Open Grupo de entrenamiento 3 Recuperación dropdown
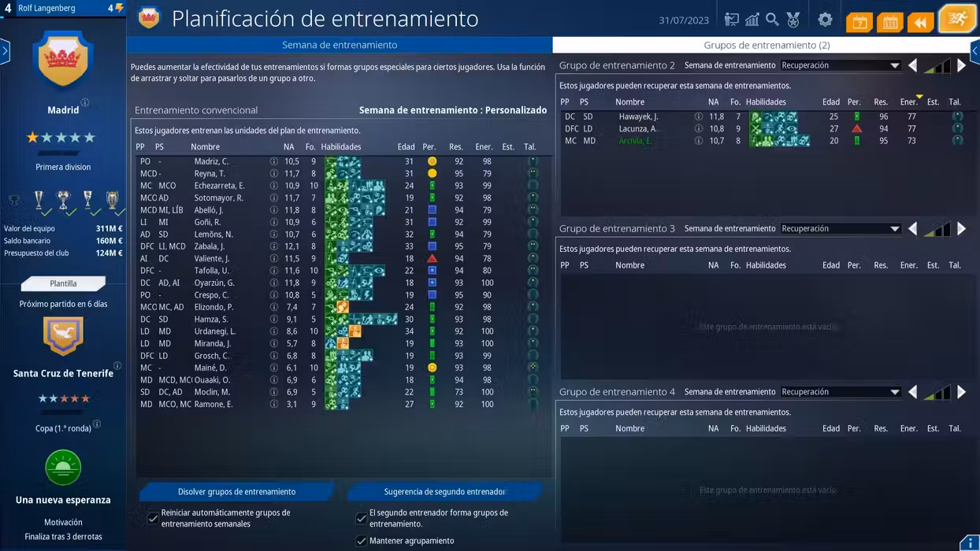980x551 pixels. (x=840, y=229)
